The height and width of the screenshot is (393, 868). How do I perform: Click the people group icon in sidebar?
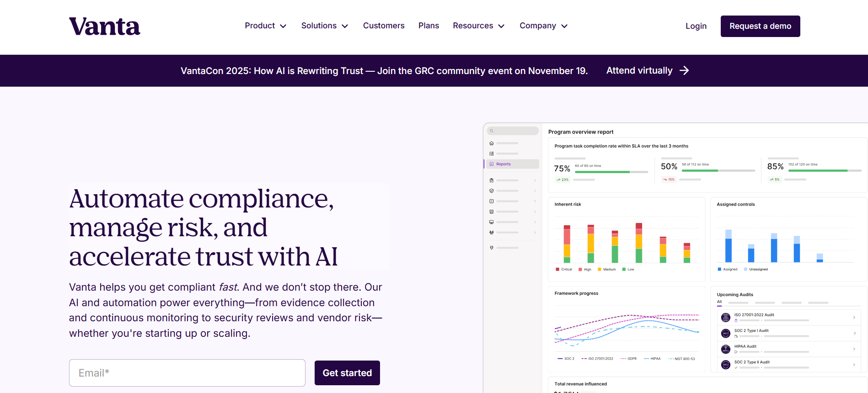click(492, 233)
